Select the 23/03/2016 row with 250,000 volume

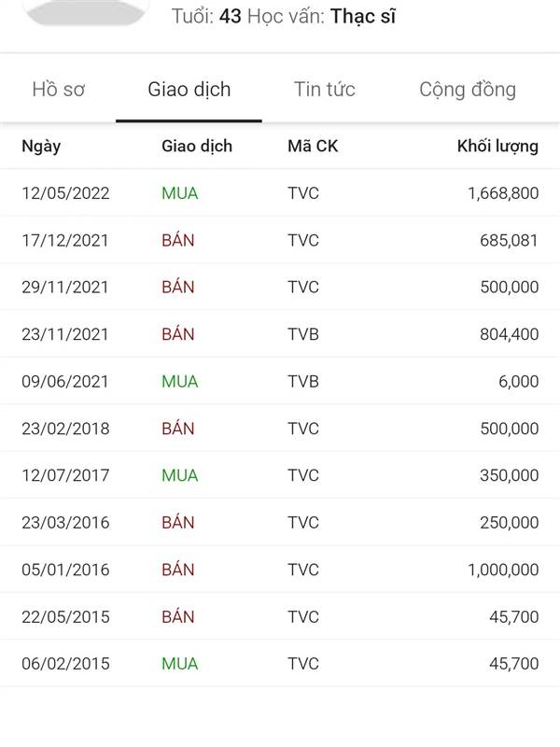point(280,522)
